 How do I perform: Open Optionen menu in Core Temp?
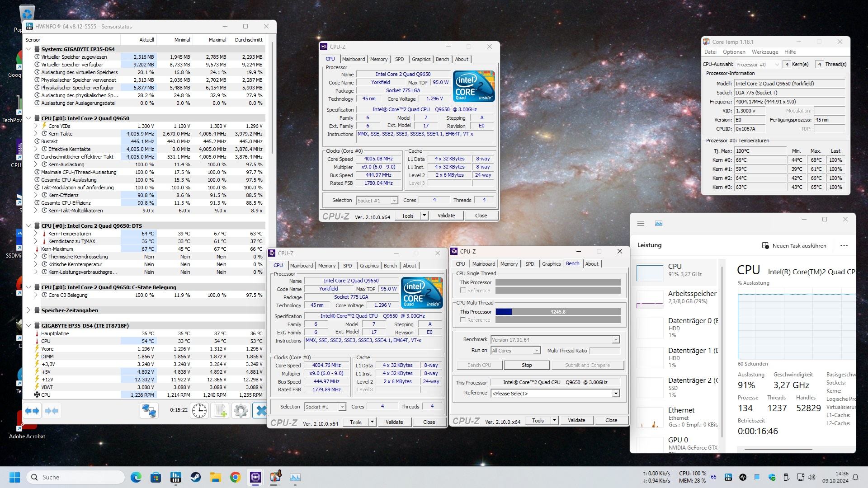[x=734, y=52]
